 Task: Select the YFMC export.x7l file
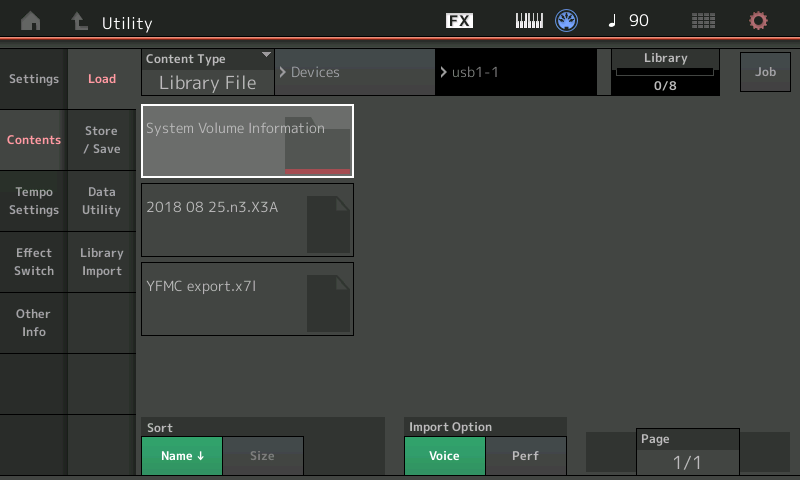point(247,298)
